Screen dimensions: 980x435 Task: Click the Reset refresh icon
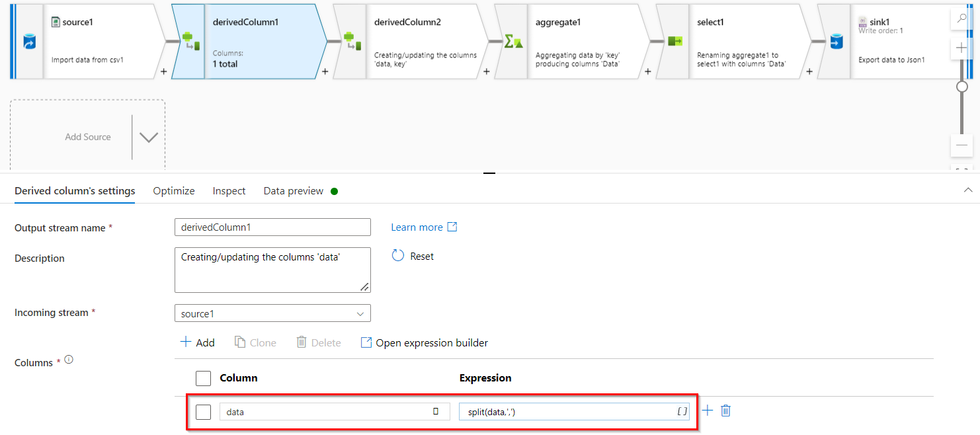397,255
